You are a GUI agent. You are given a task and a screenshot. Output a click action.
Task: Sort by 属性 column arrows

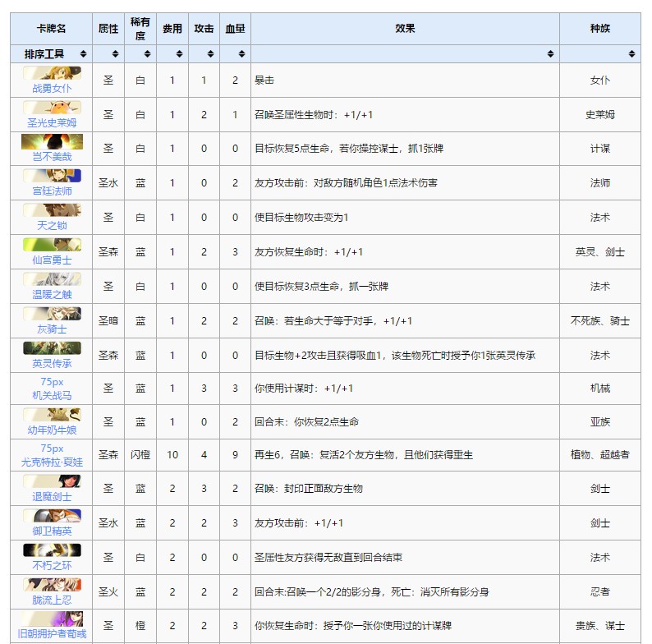(115, 54)
